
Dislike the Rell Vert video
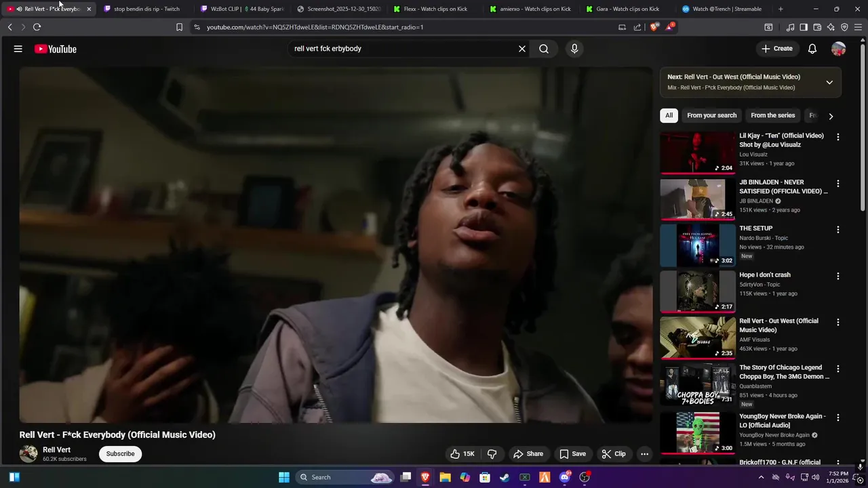point(492,454)
